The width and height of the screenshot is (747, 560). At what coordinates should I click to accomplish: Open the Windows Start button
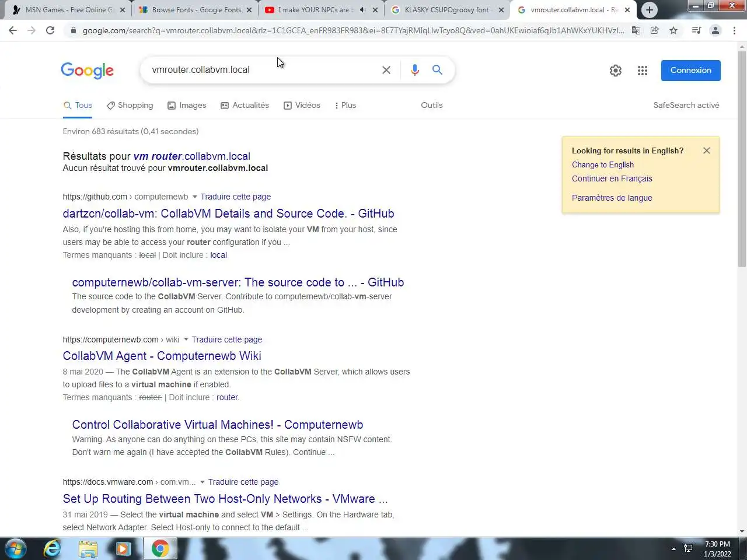point(16,549)
